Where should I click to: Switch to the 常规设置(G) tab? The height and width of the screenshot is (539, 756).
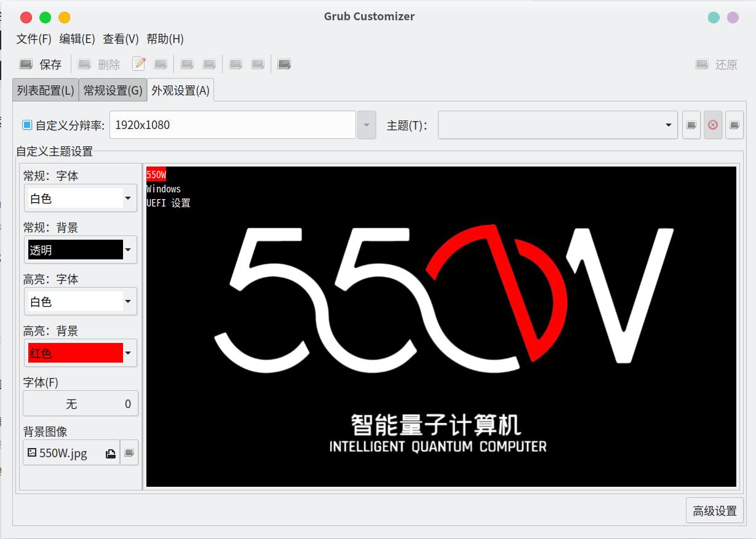pos(113,90)
